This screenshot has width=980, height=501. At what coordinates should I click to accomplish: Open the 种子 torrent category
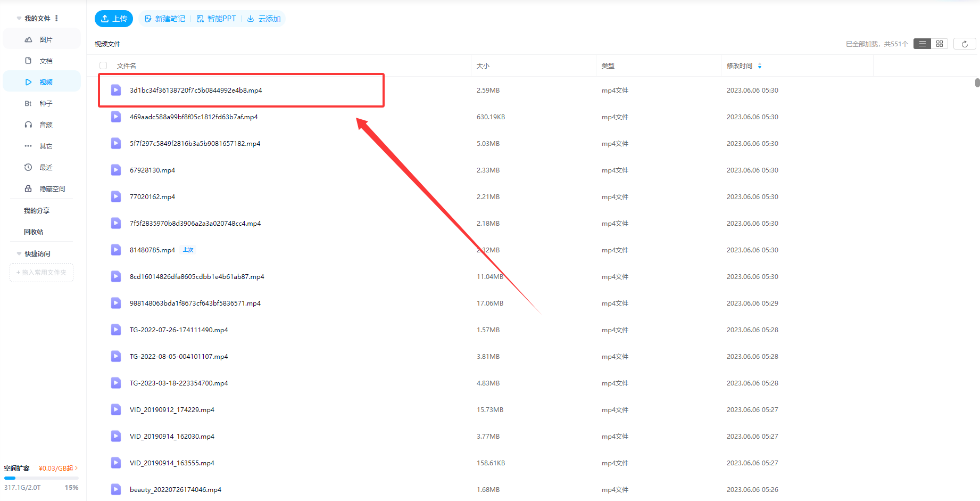[42, 103]
